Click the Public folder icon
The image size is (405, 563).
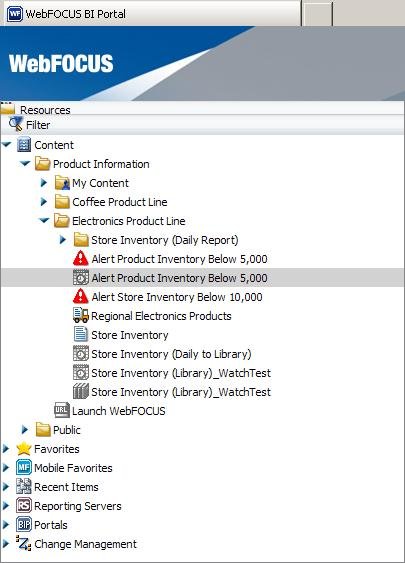pyautogui.click(x=43, y=429)
